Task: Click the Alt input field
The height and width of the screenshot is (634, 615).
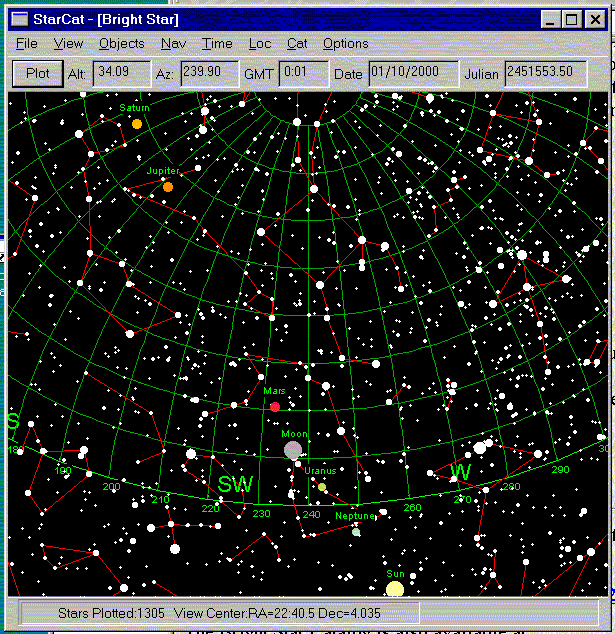Action: point(122,73)
